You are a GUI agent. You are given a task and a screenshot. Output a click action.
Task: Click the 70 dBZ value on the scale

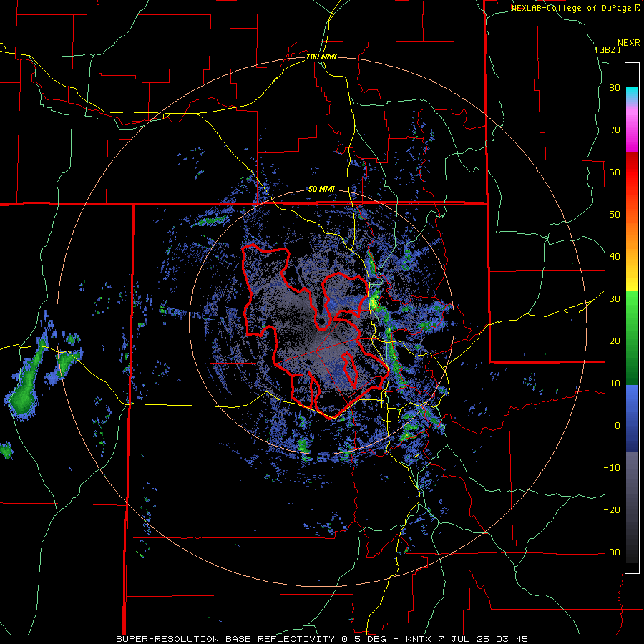coord(615,130)
